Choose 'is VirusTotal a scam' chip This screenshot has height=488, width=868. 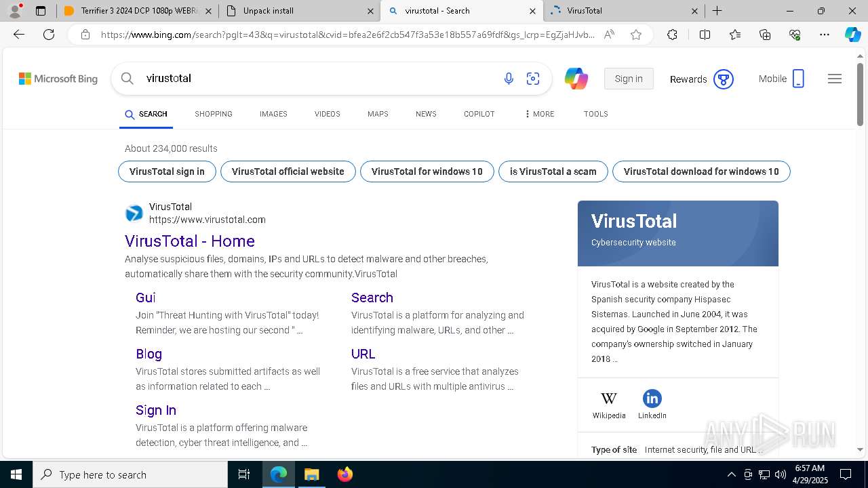tap(553, 171)
